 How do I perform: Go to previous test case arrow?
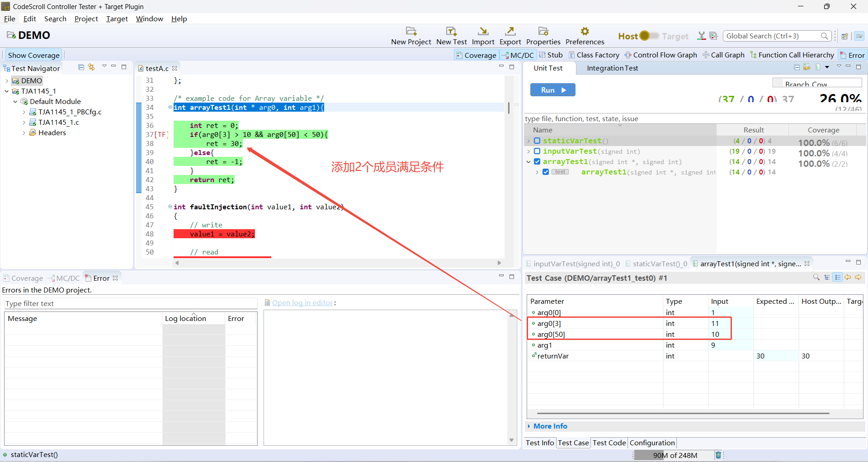pyautogui.click(x=848, y=277)
